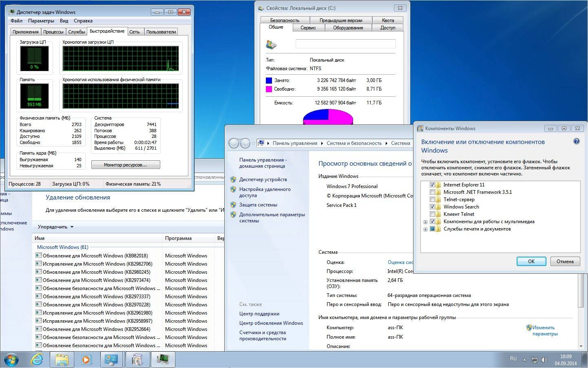Click the computer icon in the address bar
The width and height of the screenshot is (588, 368).
[261, 143]
